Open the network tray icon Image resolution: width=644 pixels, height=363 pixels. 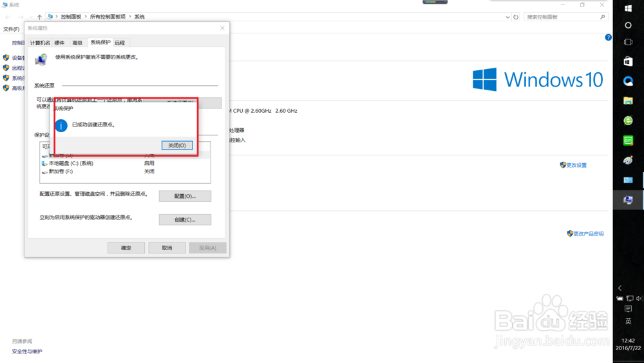point(630,299)
